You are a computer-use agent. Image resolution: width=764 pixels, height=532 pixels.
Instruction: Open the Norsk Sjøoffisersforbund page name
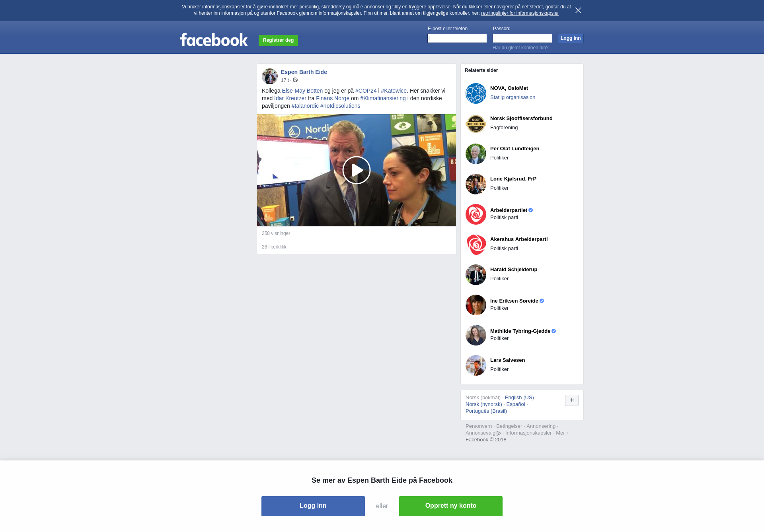521,118
